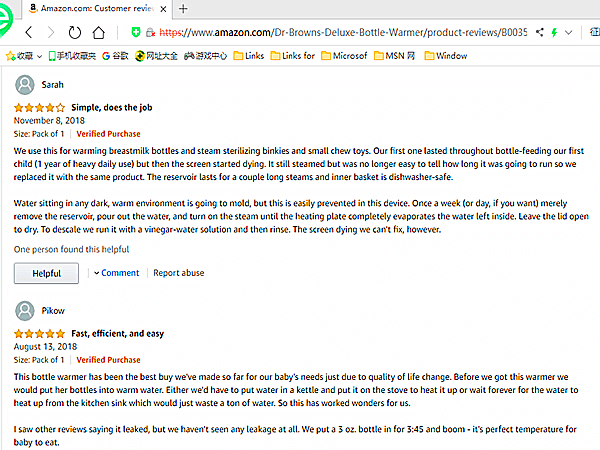The image size is (600, 450).
Task: Click the share icon in the address bar
Action: [538, 33]
